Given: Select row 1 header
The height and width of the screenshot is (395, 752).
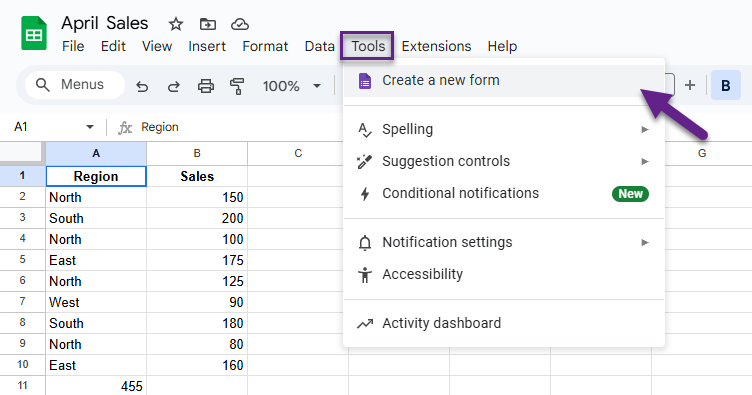Looking at the screenshot, I should click(23, 175).
